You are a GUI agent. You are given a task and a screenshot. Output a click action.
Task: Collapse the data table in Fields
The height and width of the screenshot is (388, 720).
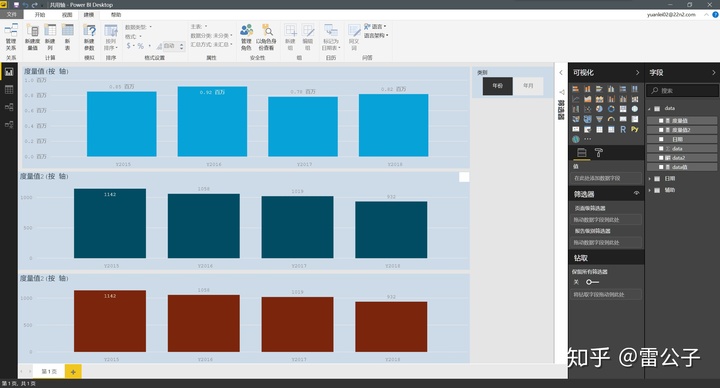650,109
